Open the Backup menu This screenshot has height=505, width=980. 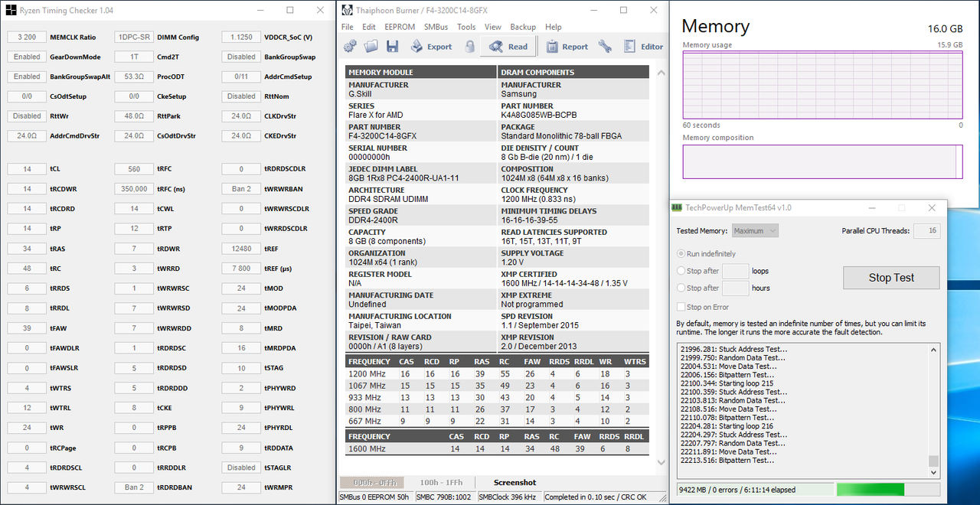tap(523, 27)
